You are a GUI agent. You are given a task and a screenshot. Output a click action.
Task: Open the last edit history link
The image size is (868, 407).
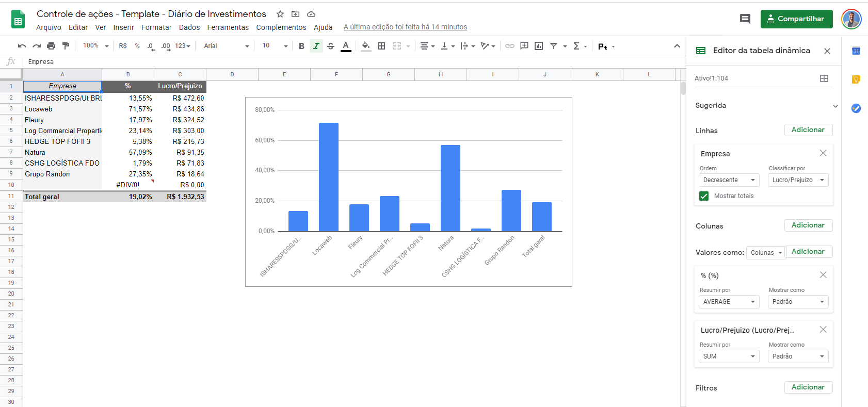[x=405, y=27]
